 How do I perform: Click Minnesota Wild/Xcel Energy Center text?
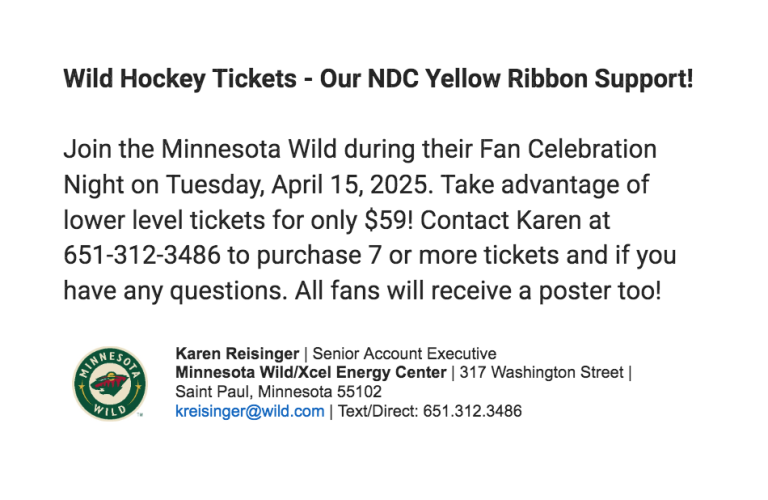tap(311, 373)
